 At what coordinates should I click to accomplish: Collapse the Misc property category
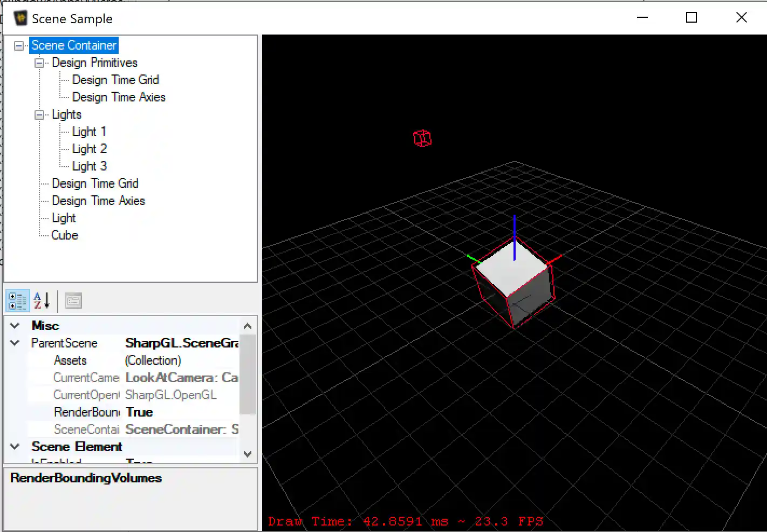tap(15, 326)
